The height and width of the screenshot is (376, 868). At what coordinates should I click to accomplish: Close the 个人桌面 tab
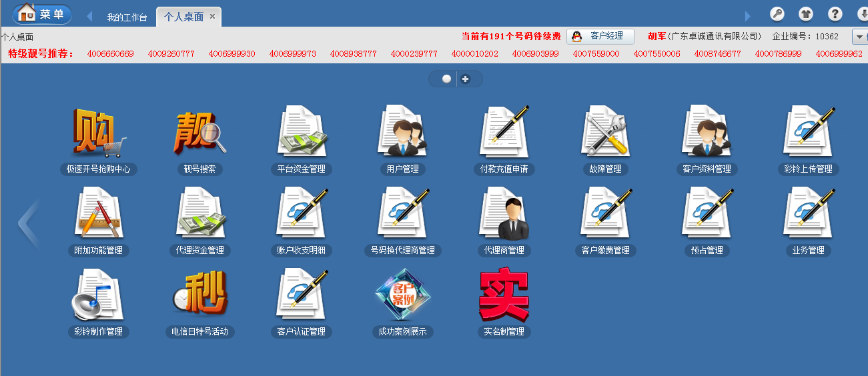[x=212, y=17]
